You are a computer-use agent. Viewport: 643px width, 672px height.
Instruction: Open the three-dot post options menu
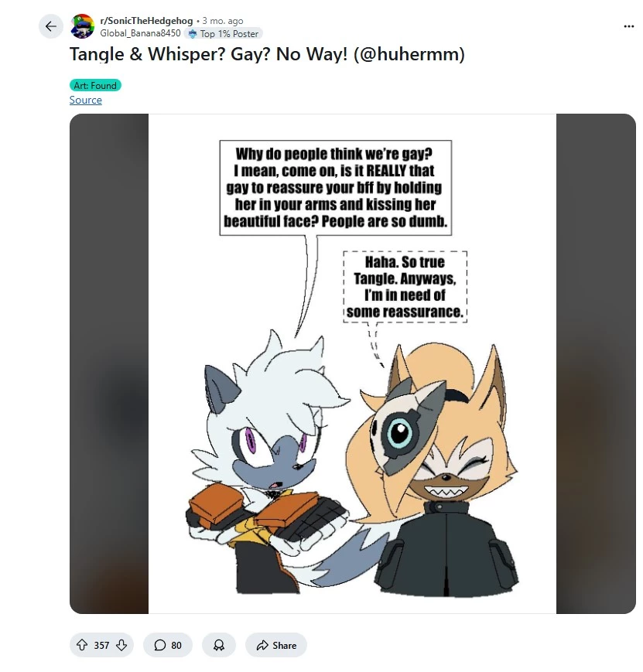628,26
